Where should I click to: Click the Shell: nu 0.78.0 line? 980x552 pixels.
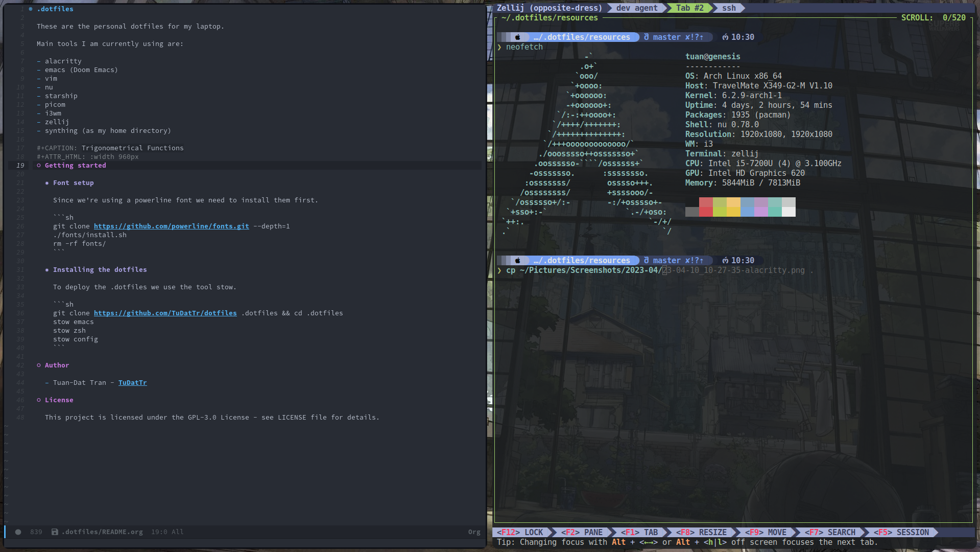[722, 125]
